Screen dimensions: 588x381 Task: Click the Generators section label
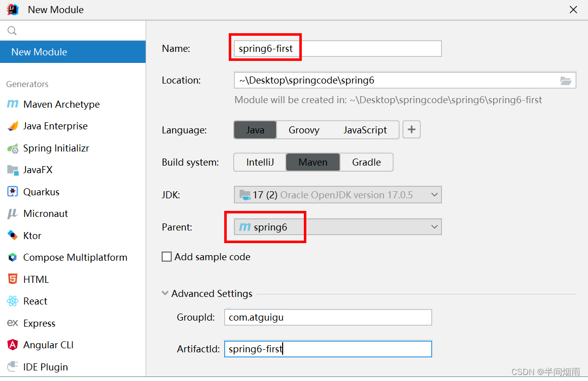coord(27,84)
